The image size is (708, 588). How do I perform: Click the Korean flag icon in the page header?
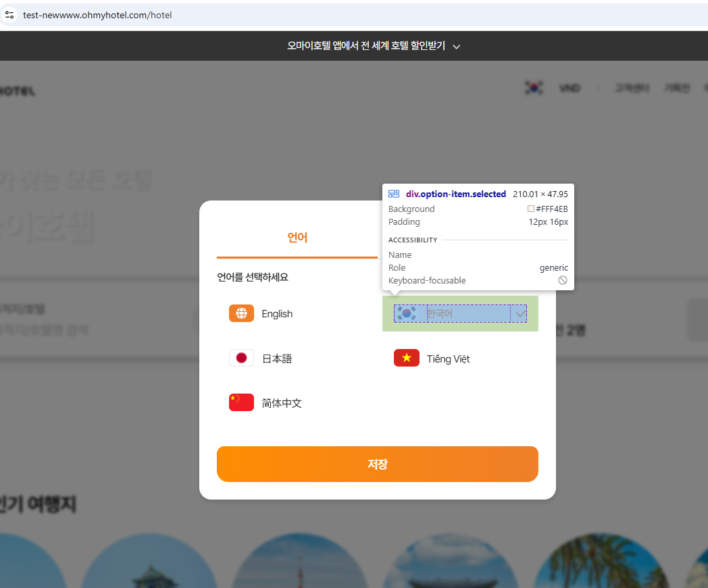534,88
